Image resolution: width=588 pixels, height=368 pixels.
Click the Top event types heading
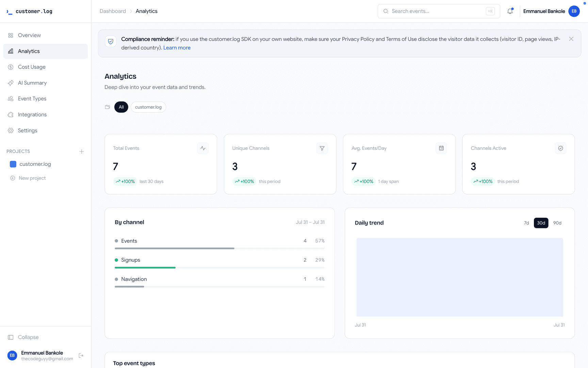point(134,363)
